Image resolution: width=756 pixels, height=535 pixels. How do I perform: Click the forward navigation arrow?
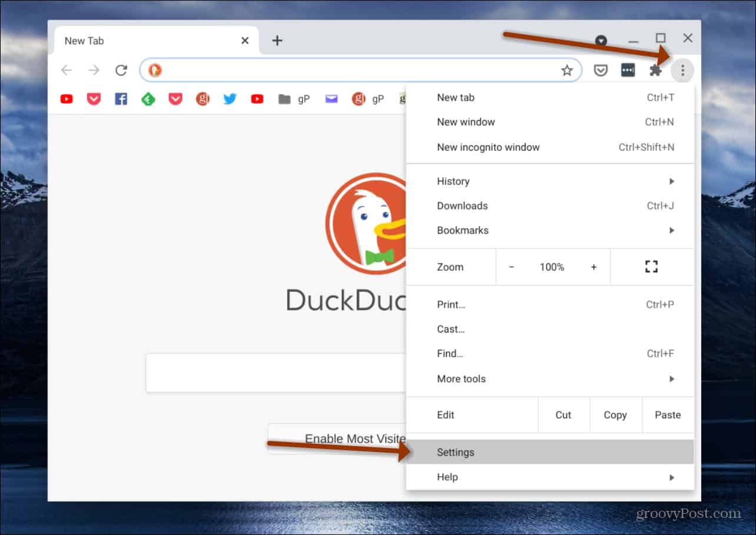click(x=94, y=71)
